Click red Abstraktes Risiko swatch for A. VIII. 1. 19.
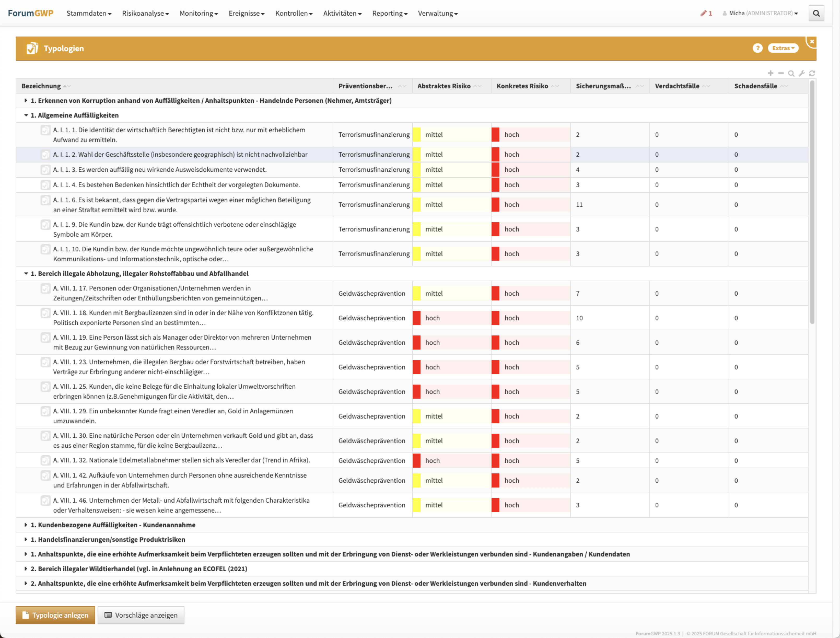Image resolution: width=840 pixels, height=638 pixels. pos(417,343)
